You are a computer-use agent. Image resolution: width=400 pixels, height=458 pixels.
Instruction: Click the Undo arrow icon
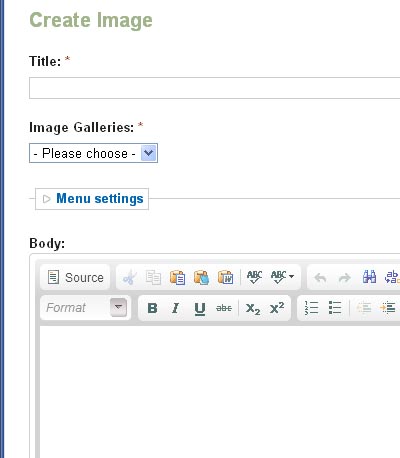click(320, 277)
